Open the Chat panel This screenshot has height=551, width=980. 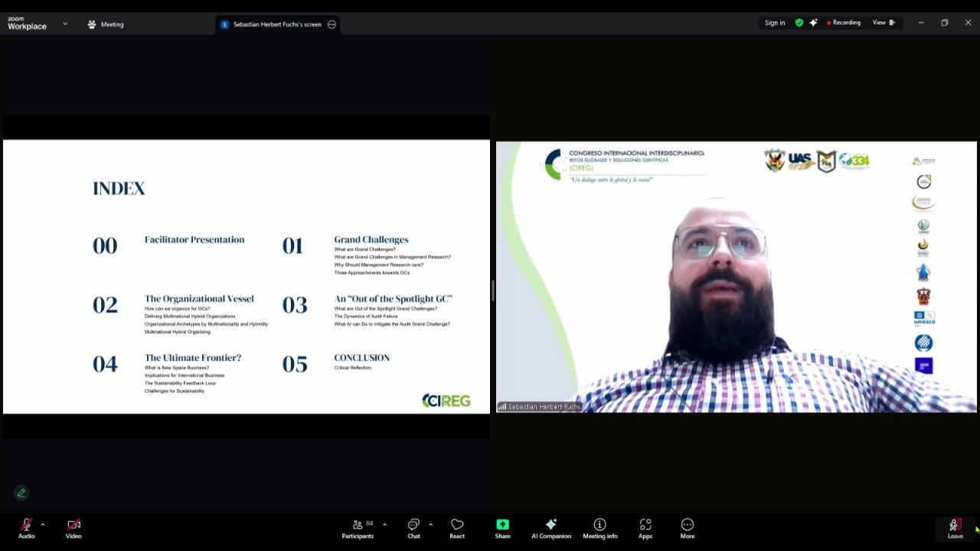tap(413, 528)
